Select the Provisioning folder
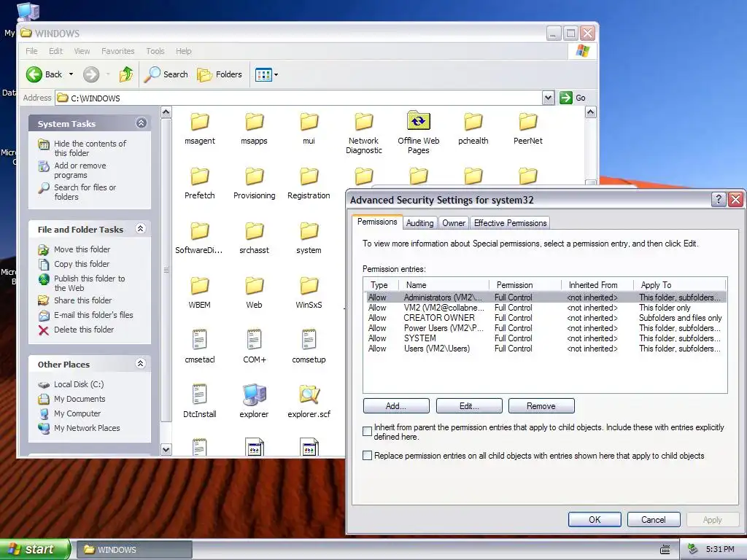Image resolution: width=747 pixels, height=560 pixels. (x=254, y=183)
